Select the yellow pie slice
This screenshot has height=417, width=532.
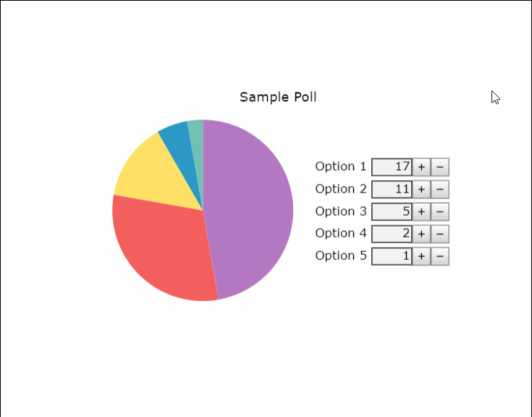(x=156, y=177)
